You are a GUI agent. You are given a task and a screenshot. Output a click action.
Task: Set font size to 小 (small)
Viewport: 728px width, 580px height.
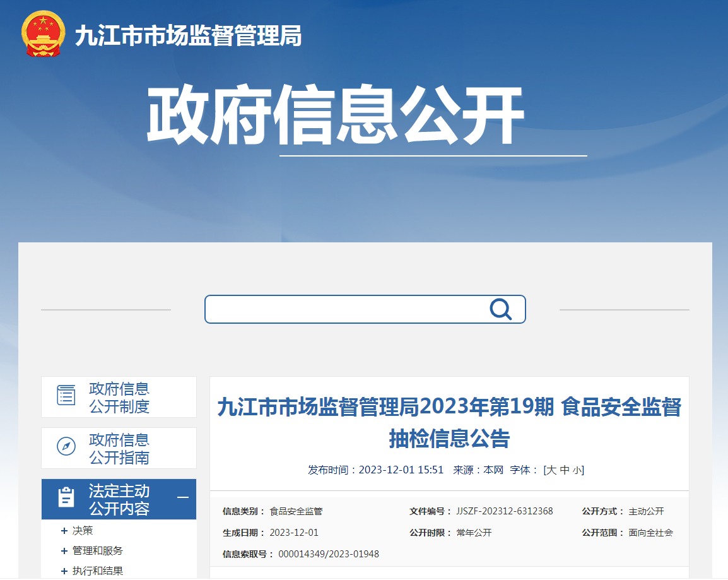[577, 470]
